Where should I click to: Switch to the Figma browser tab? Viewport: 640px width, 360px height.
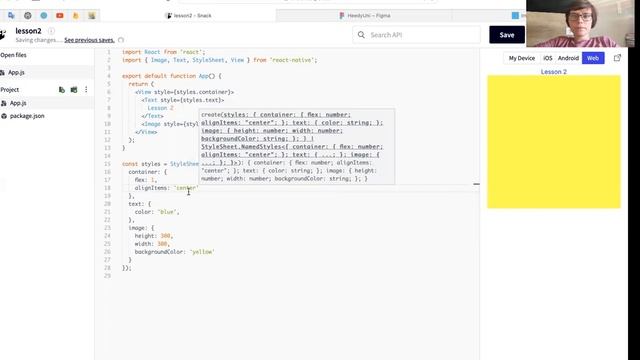pos(365,16)
